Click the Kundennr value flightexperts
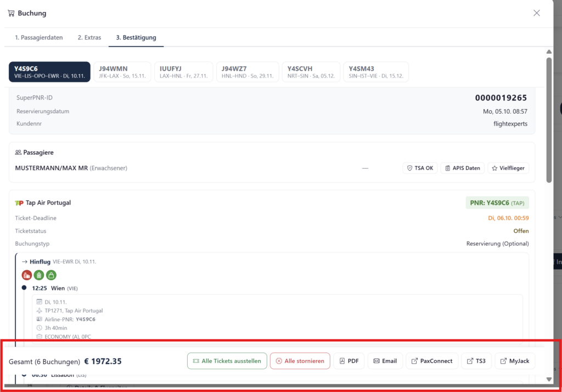562x392 pixels. [510, 124]
